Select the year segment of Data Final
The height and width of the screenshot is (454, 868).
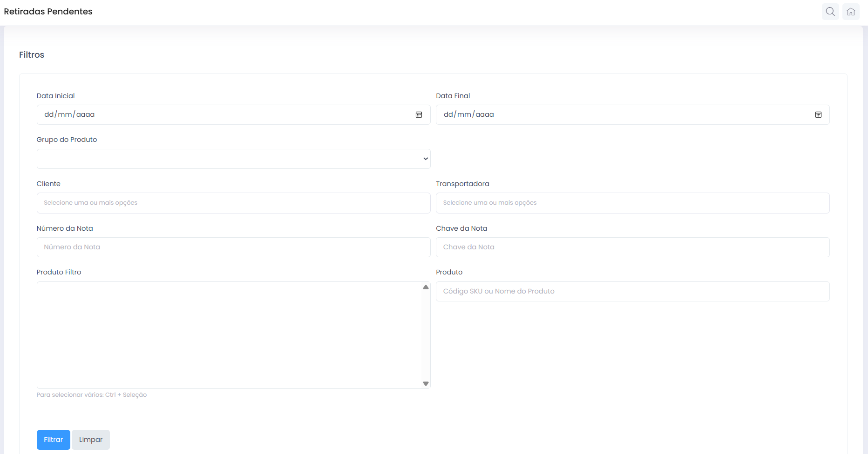click(485, 114)
